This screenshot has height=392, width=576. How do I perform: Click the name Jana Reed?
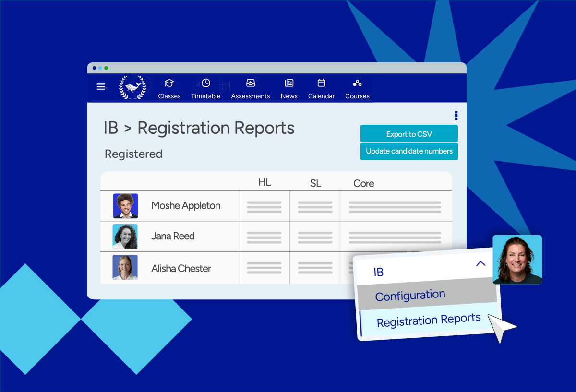pos(173,236)
